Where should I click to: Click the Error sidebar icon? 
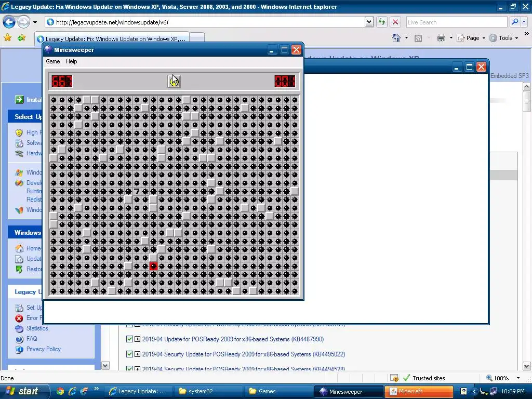pyautogui.click(x=19, y=318)
